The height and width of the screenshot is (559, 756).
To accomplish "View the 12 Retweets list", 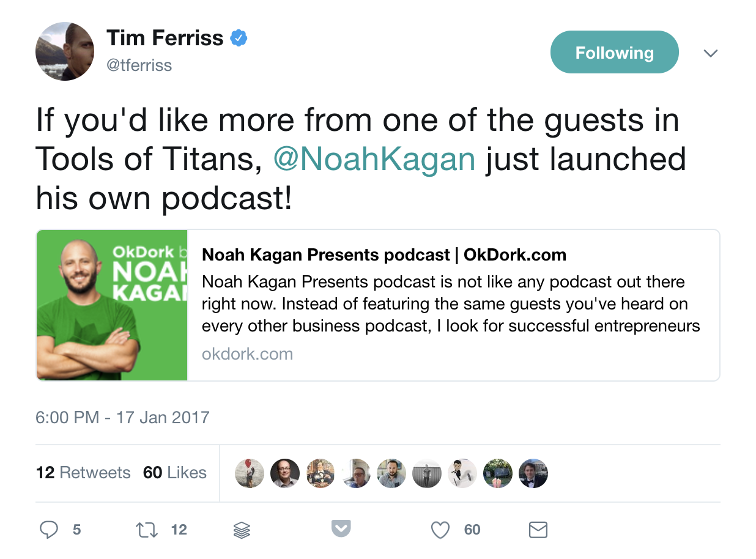I will [x=83, y=473].
